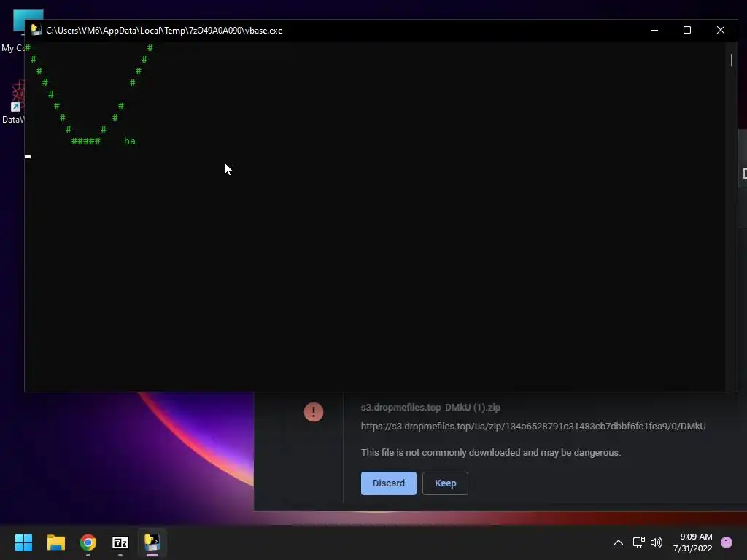Screen dimensions: 747x560
Task: Click the dropmefiles download URL link
Action: point(533,426)
